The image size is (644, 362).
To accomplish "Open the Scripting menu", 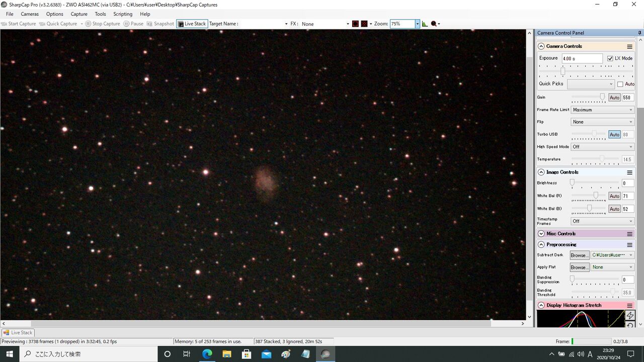I will pyautogui.click(x=123, y=14).
